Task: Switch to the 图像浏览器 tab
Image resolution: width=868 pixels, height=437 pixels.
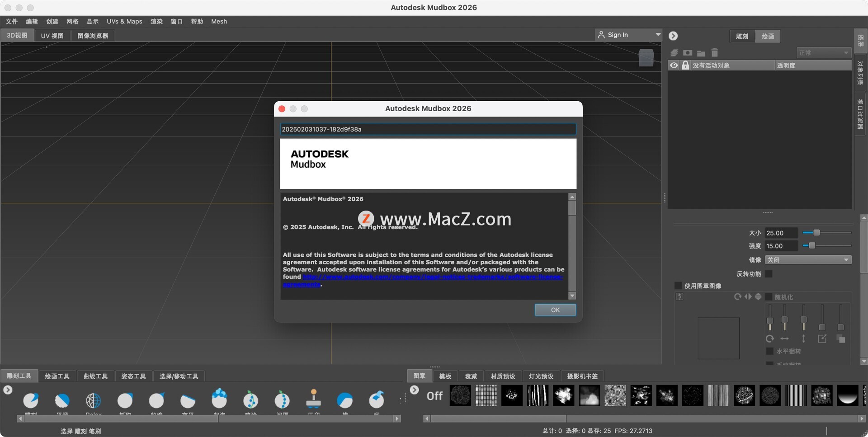Action: (x=93, y=36)
